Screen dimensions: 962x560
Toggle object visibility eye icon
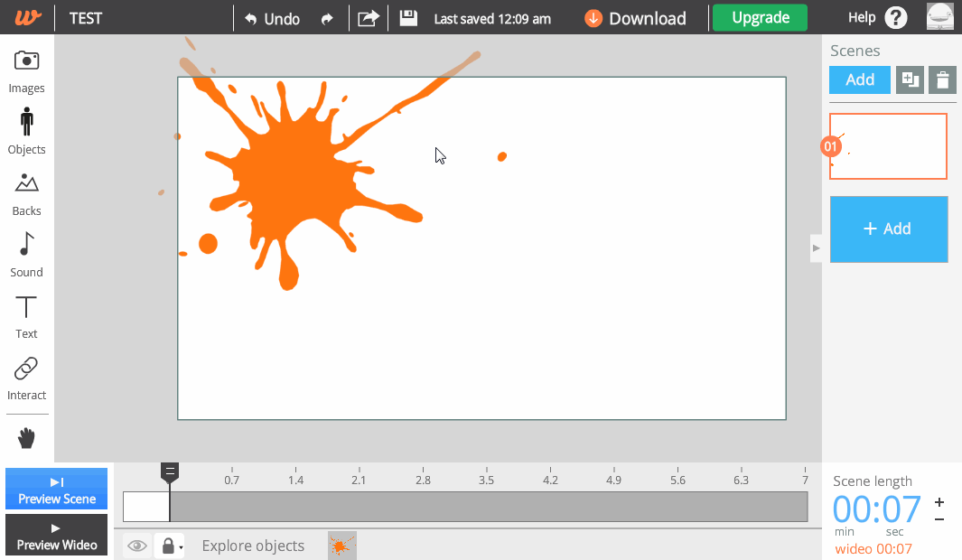(137, 546)
